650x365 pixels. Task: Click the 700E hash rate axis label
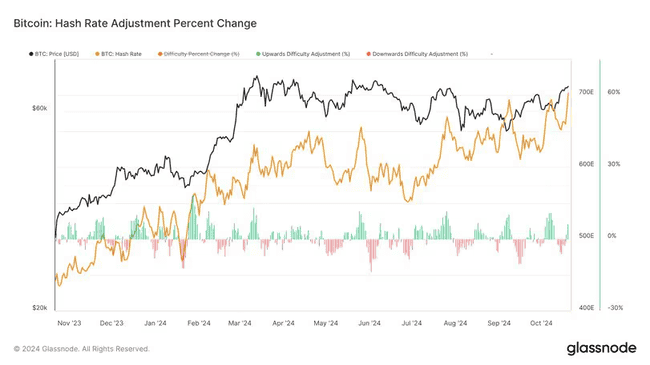[586, 92]
